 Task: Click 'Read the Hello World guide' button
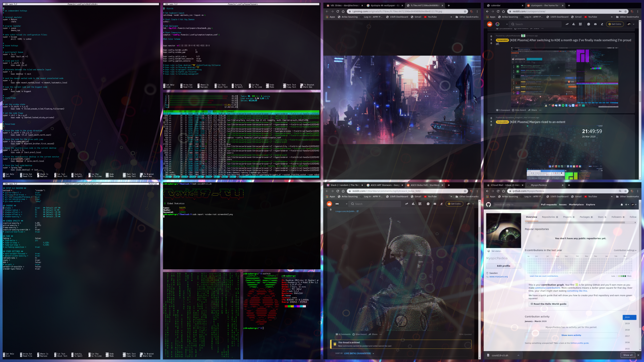point(548,304)
